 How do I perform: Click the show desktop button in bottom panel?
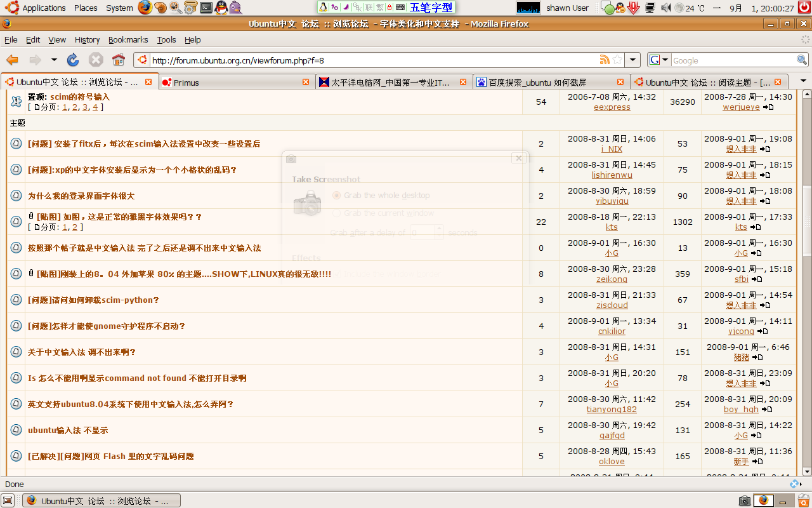[x=8, y=500]
